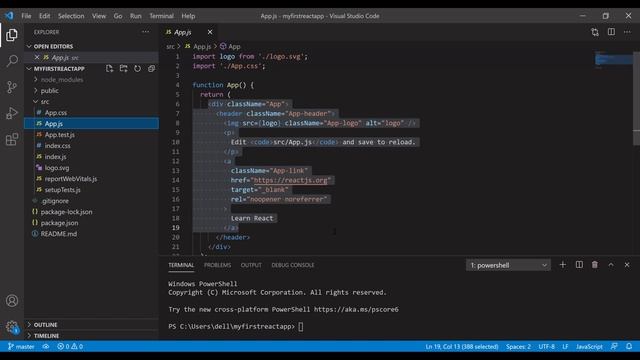
Task: Change language mode via JavaScript item
Action: coord(589,347)
